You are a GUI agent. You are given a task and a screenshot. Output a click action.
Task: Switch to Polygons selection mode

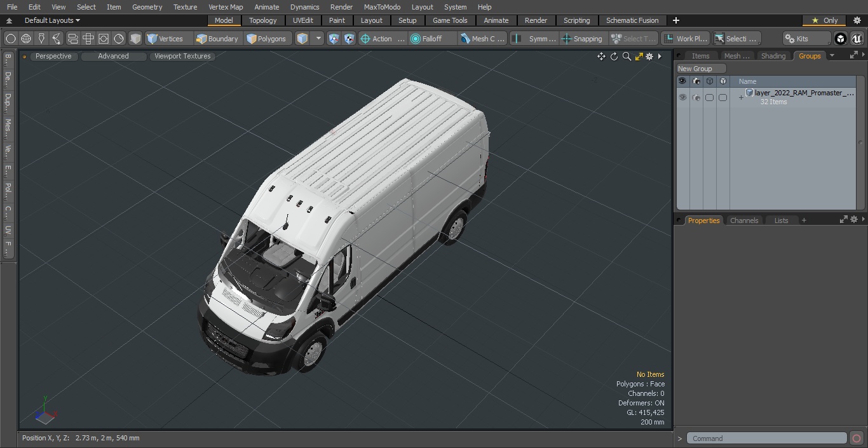point(267,39)
